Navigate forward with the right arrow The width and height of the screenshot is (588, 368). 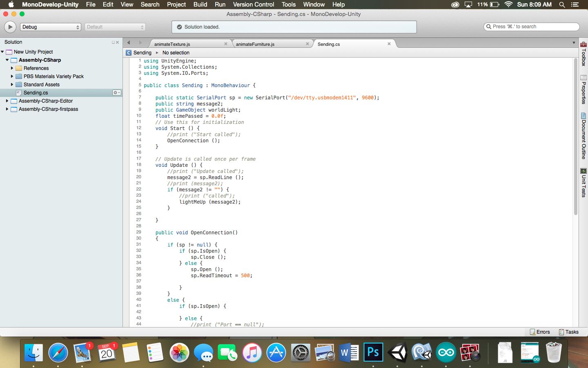140,43
